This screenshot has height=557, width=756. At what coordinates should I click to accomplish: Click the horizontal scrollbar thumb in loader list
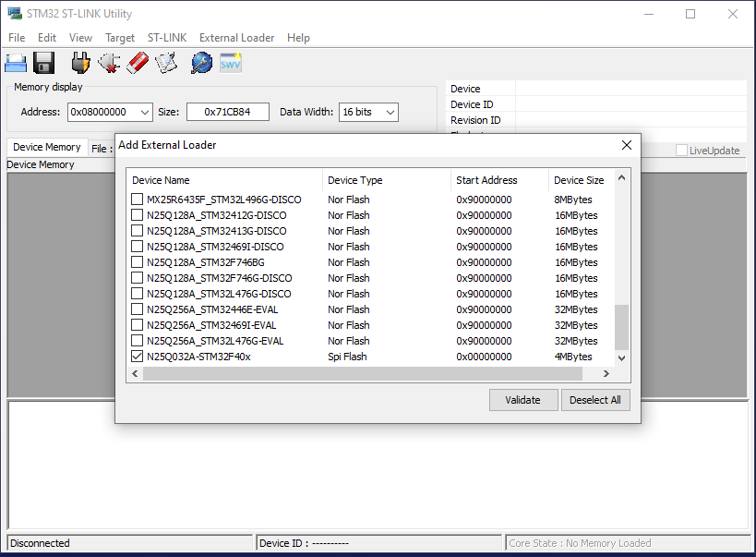(363, 373)
